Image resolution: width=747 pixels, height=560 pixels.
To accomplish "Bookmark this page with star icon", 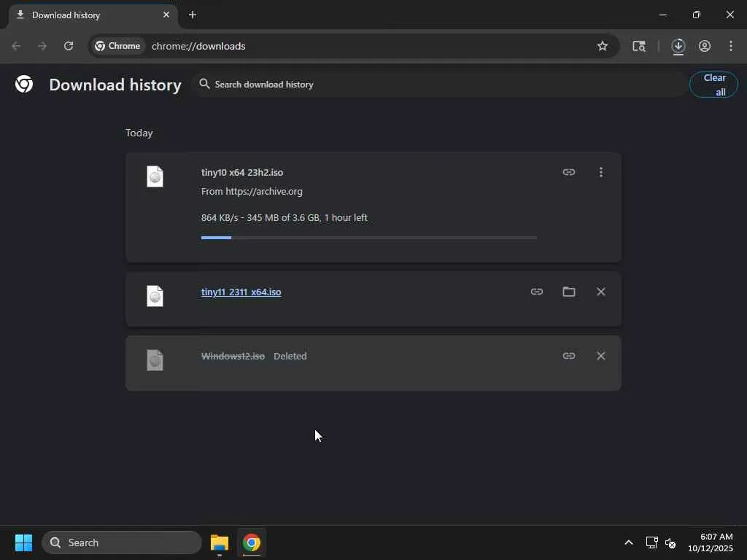I will pyautogui.click(x=602, y=46).
